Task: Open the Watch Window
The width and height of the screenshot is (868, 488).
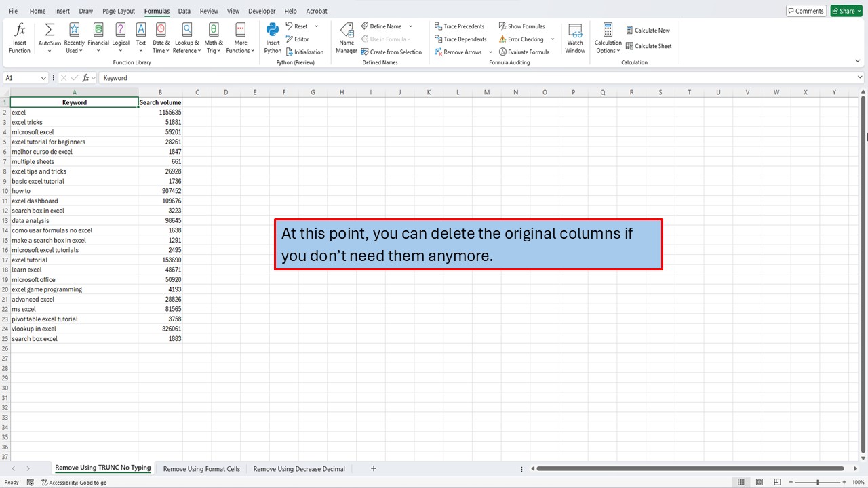Action: pyautogui.click(x=574, y=39)
